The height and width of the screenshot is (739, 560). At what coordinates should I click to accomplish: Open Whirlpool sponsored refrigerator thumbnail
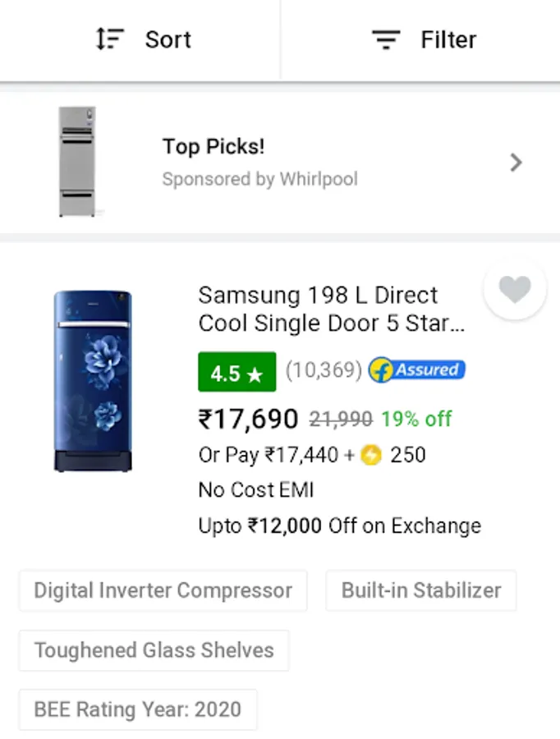(77, 162)
